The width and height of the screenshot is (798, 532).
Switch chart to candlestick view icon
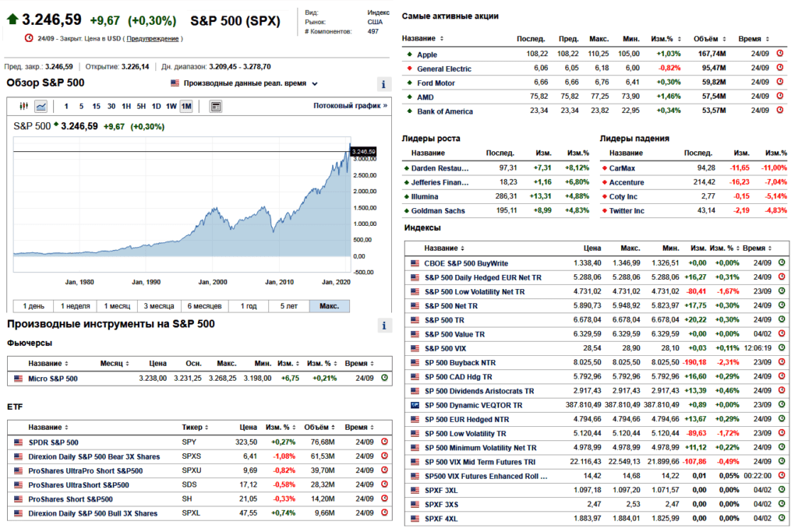(x=23, y=106)
